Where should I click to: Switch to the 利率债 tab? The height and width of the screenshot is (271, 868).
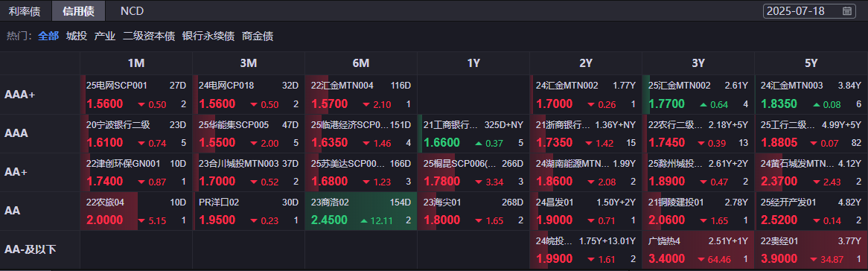tap(25, 10)
